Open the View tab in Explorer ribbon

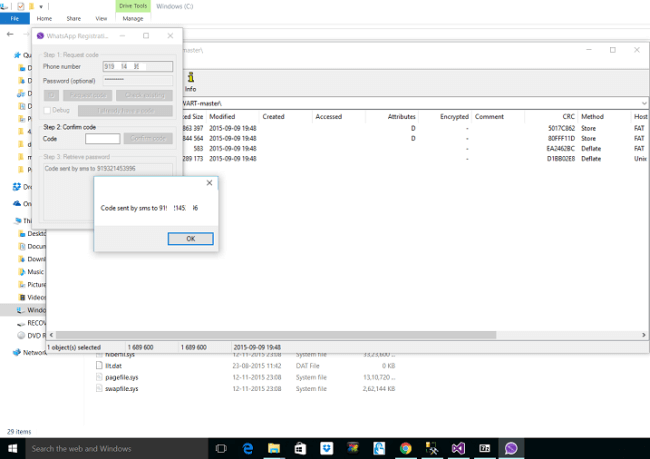point(101,19)
